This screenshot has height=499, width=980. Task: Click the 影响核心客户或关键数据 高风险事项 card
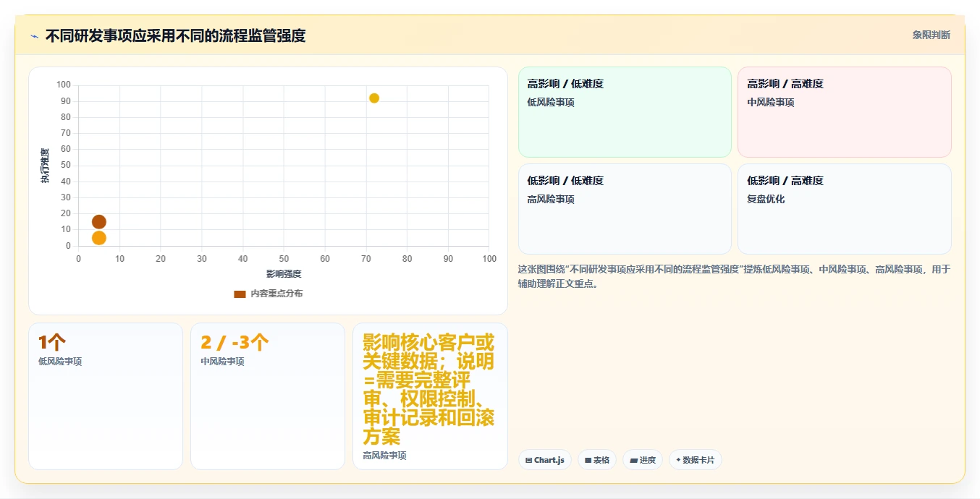point(430,396)
